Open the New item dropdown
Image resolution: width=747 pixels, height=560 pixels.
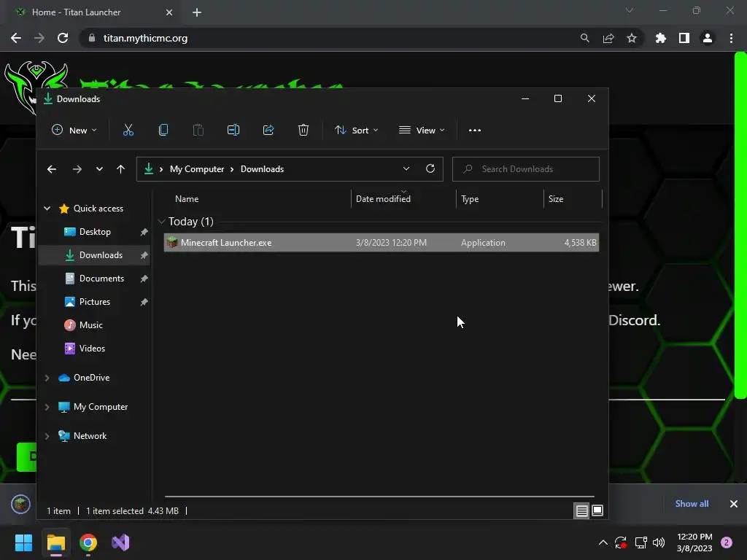point(74,130)
